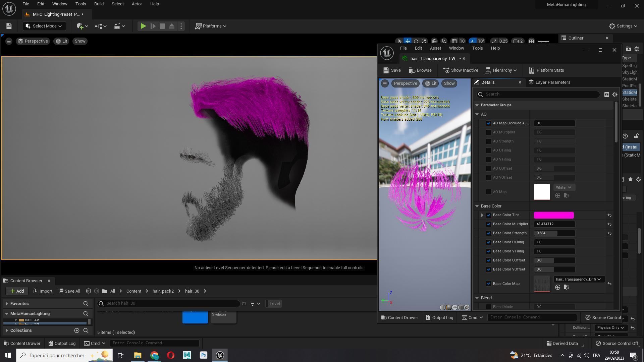Viewport: 644px width, 362px height.
Task: Click the Windows Start button
Action: pyautogui.click(x=8, y=355)
